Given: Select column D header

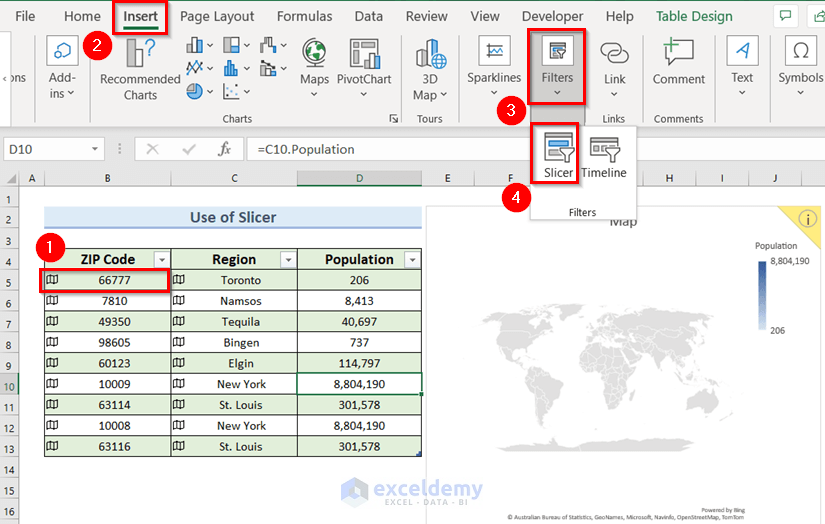Looking at the screenshot, I should [359, 178].
